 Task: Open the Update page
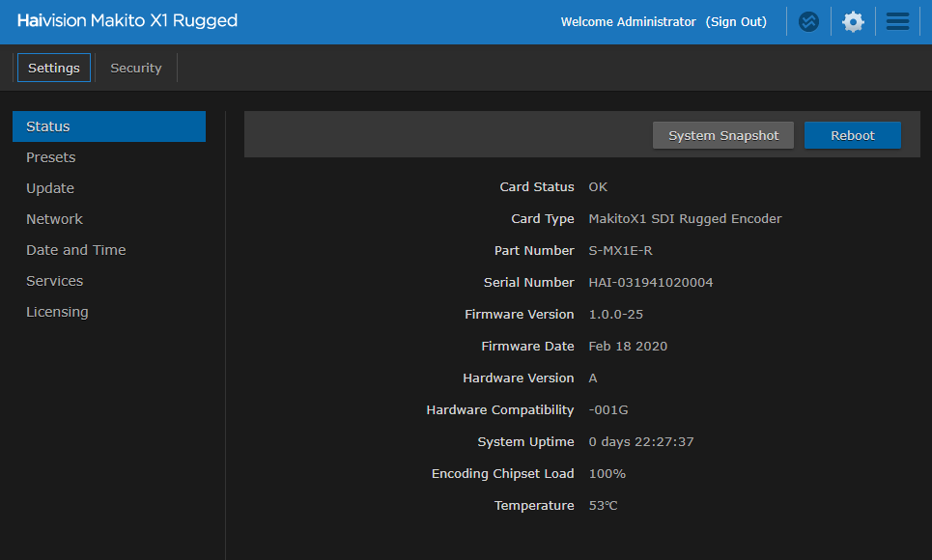coord(50,187)
